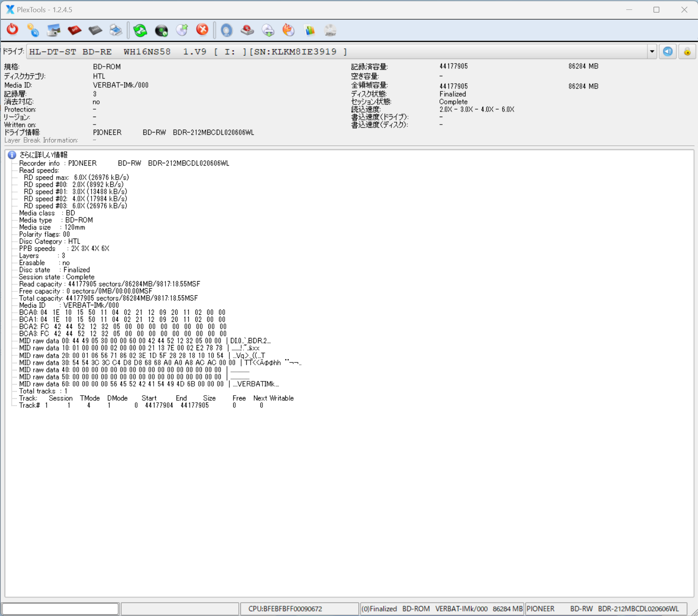This screenshot has height=616, width=698.
Task: Select MID raw data 00 row
Action: point(145,341)
